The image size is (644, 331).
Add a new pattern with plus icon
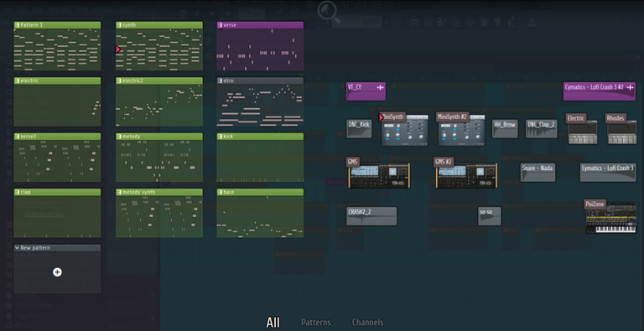58,272
